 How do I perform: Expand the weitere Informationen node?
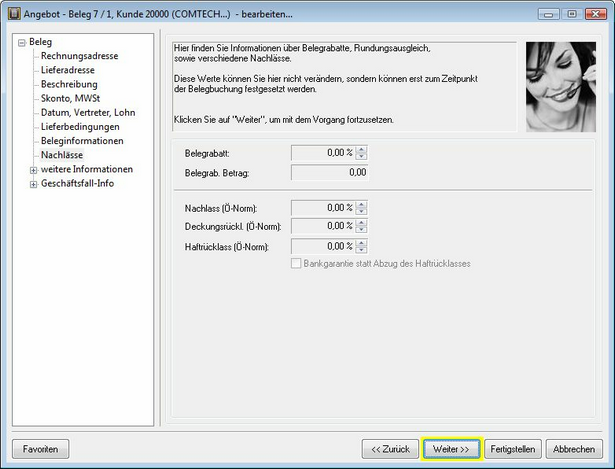pos(33,170)
